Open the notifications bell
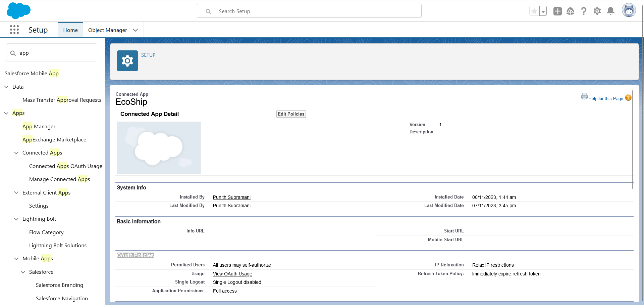The image size is (644, 305). (611, 11)
